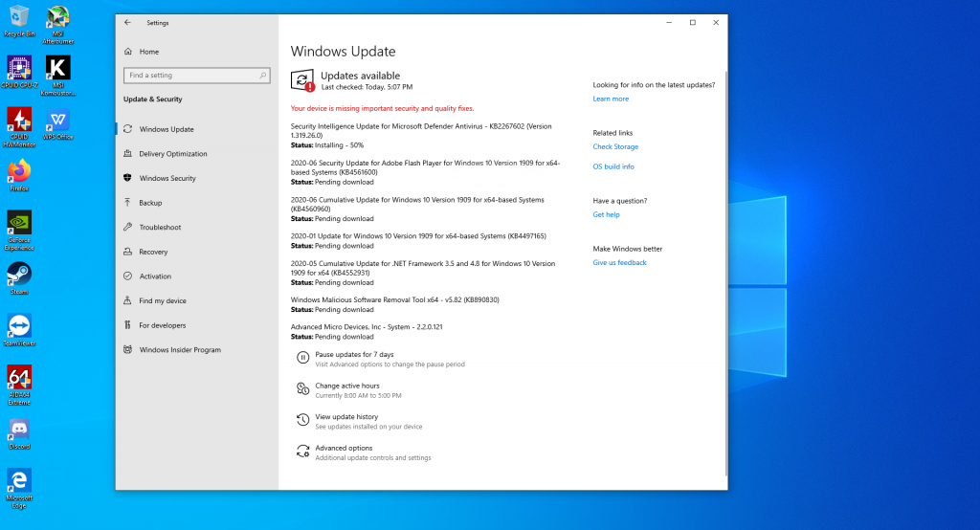Click the Settings back arrow icon

click(x=128, y=22)
